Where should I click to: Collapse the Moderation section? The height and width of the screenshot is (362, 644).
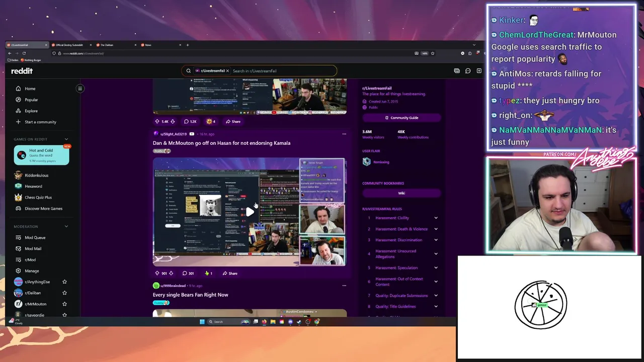click(x=66, y=226)
